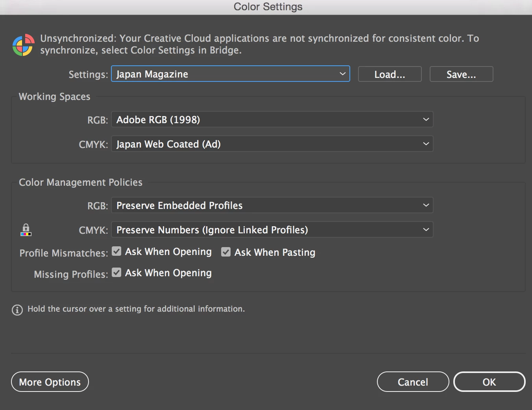This screenshot has width=532, height=410.
Task: Open Working Spaces RGB dropdown Adobe RGB
Action: tap(272, 120)
